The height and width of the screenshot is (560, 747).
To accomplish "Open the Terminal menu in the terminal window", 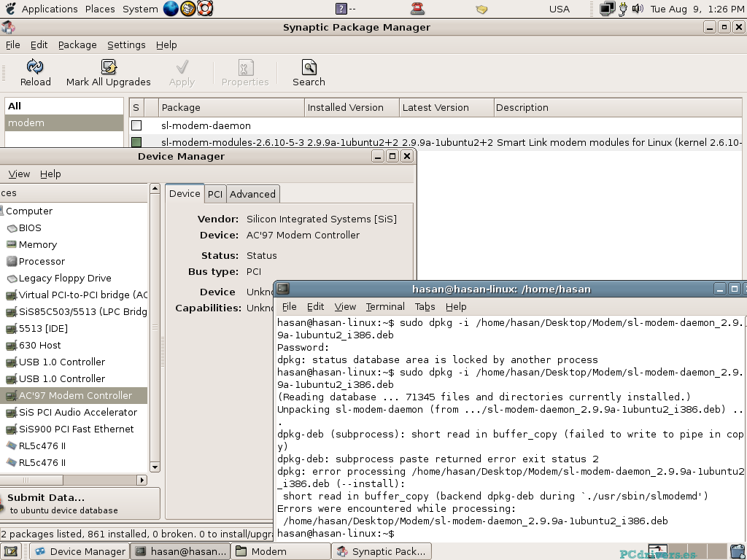I will [385, 307].
